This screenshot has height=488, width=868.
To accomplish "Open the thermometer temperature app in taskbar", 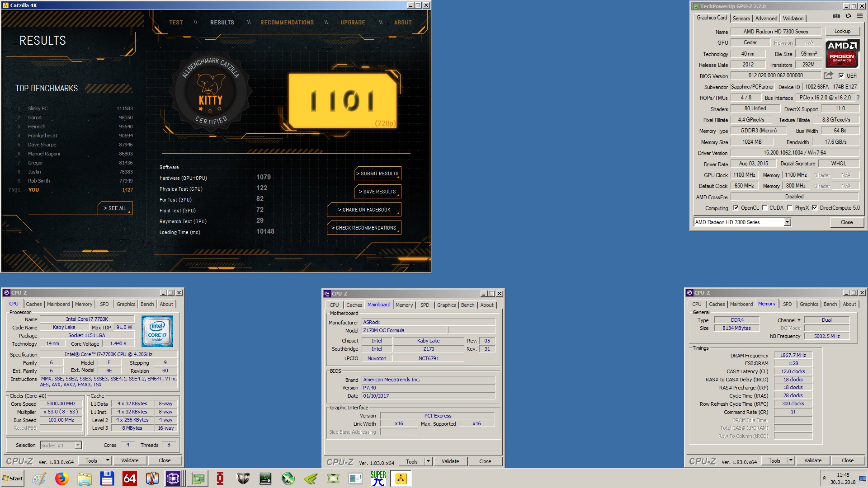I will click(x=152, y=479).
